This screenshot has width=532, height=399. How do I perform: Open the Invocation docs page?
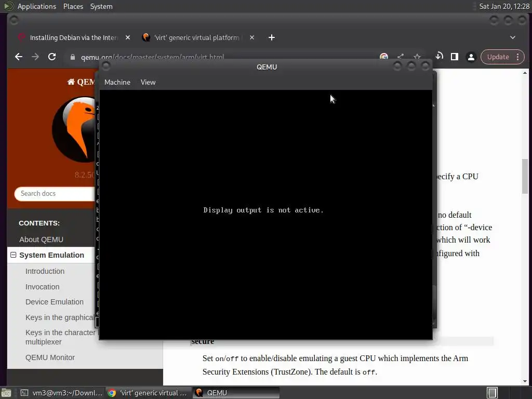(x=43, y=287)
